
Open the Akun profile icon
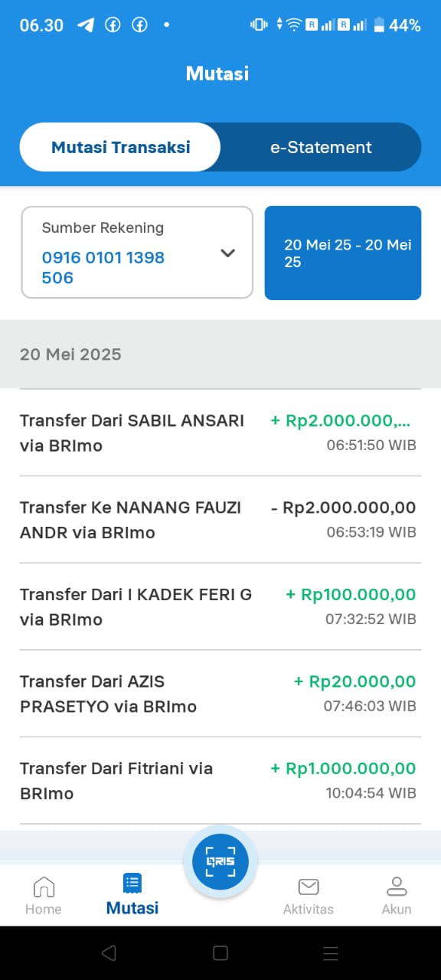click(397, 886)
